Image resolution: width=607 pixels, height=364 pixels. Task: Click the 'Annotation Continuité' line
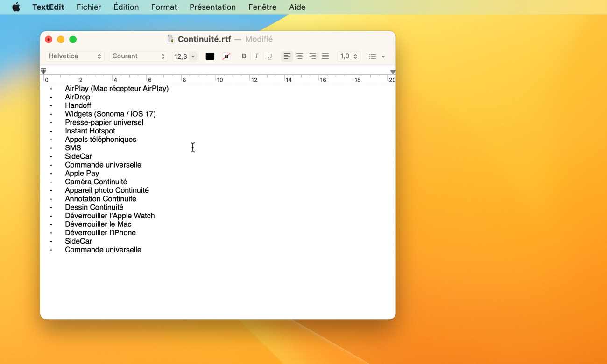click(100, 198)
